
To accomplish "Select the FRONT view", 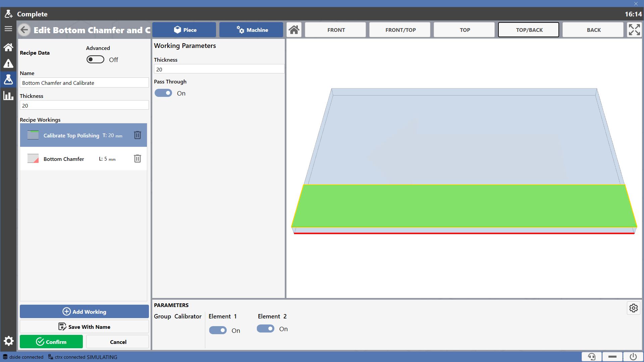I will point(335,30).
